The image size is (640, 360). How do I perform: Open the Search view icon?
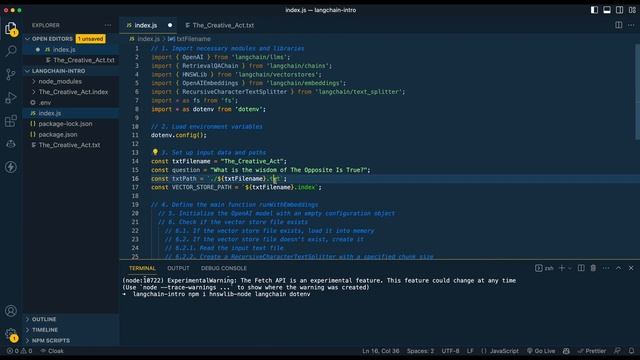[x=11, y=51]
